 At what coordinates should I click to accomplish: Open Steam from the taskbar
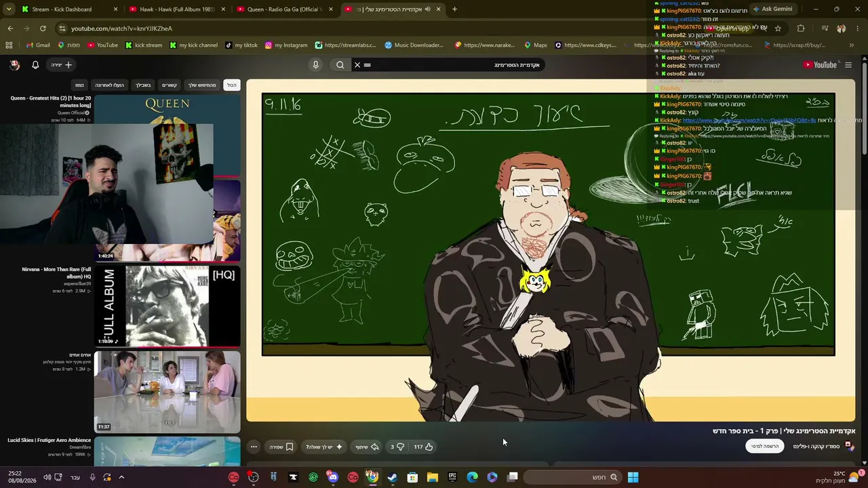392,477
